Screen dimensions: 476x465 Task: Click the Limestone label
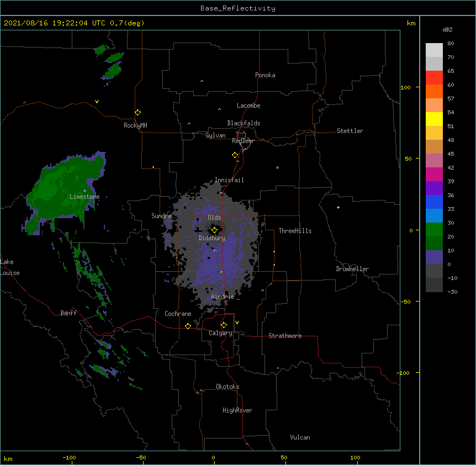(x=84, y=197)
